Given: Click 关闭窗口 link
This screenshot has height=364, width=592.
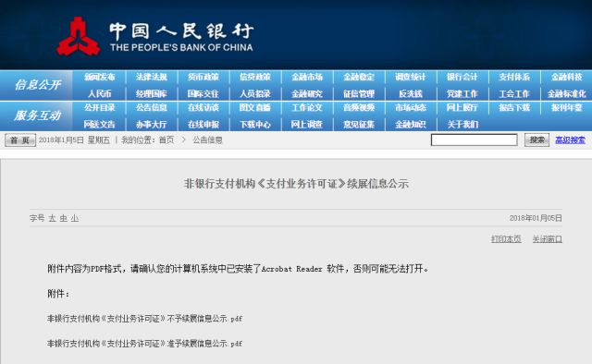Looking at the screenshot, I should pyautogui.click(x=547, y=238).
